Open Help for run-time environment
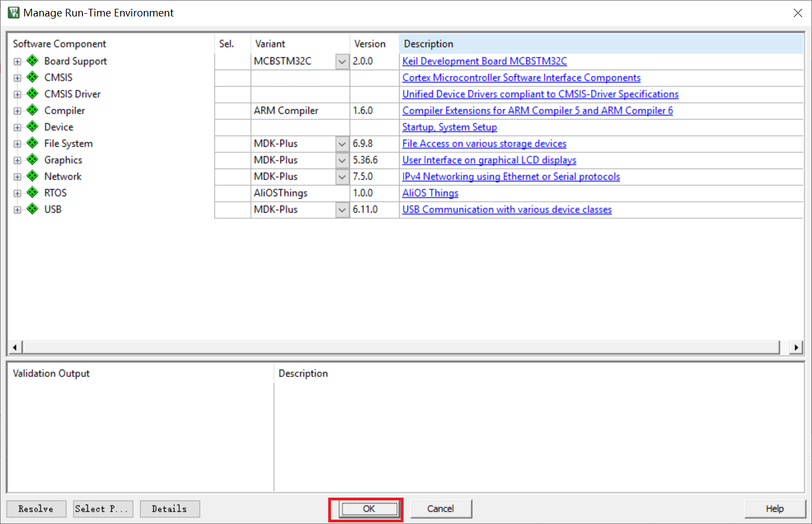This screenshot has height=524, width=812. pos(775,509)
